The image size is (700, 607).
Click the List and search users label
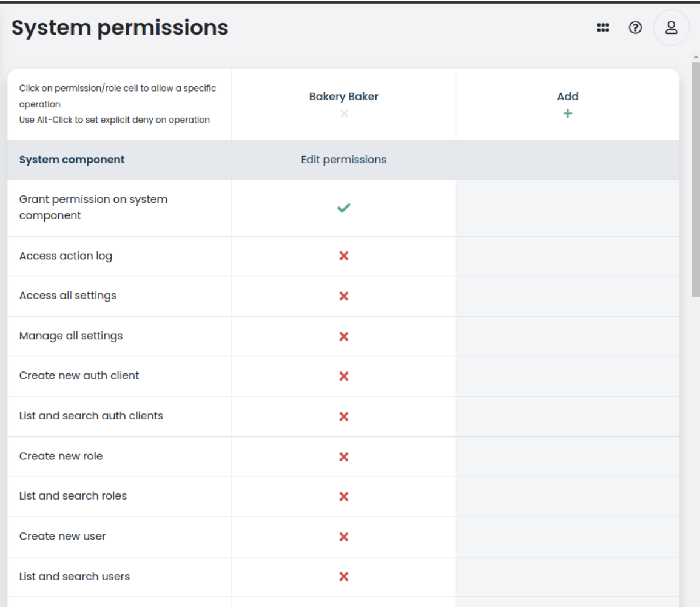point(75,577)
